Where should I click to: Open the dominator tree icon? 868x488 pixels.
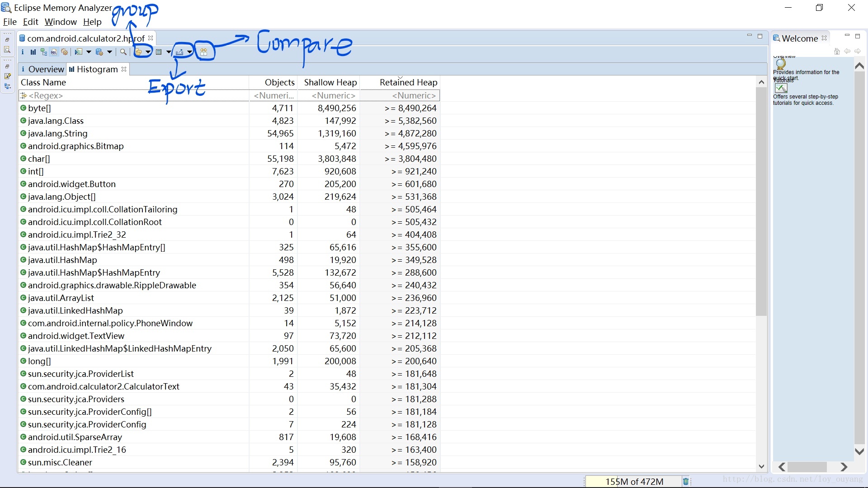(43, 52)
